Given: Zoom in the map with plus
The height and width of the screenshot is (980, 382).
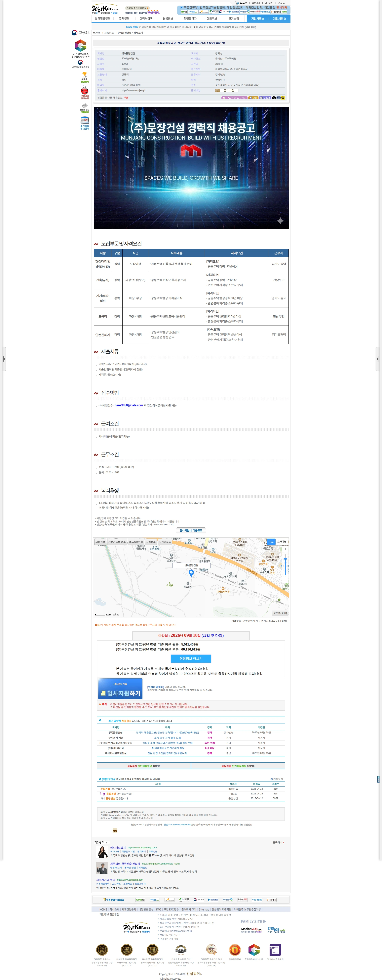Looking at the screenshot, I should pos(285,549).
